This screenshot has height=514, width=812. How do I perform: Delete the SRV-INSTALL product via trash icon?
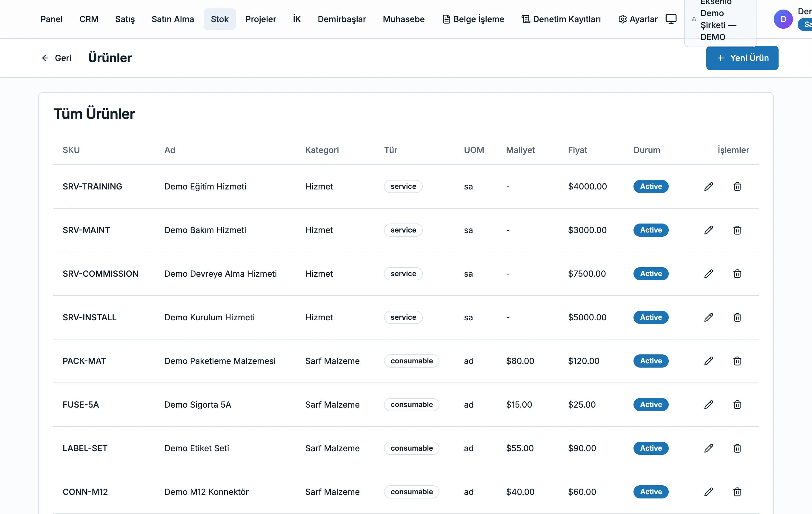click(x=737, y=317)
